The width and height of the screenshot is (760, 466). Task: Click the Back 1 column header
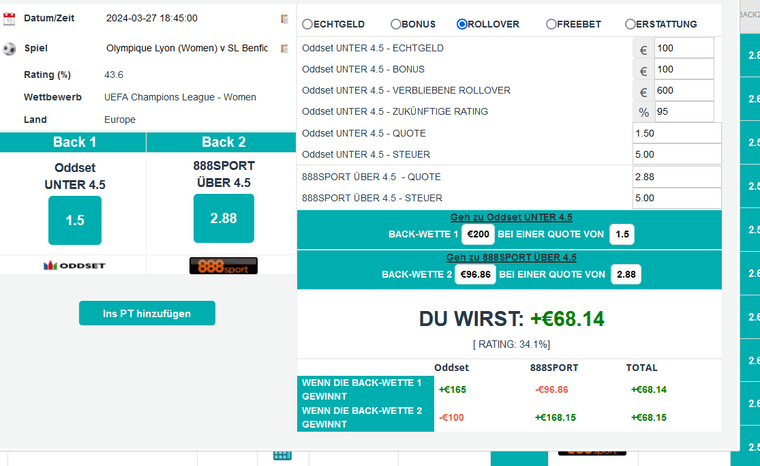click(x=73, y=142)
